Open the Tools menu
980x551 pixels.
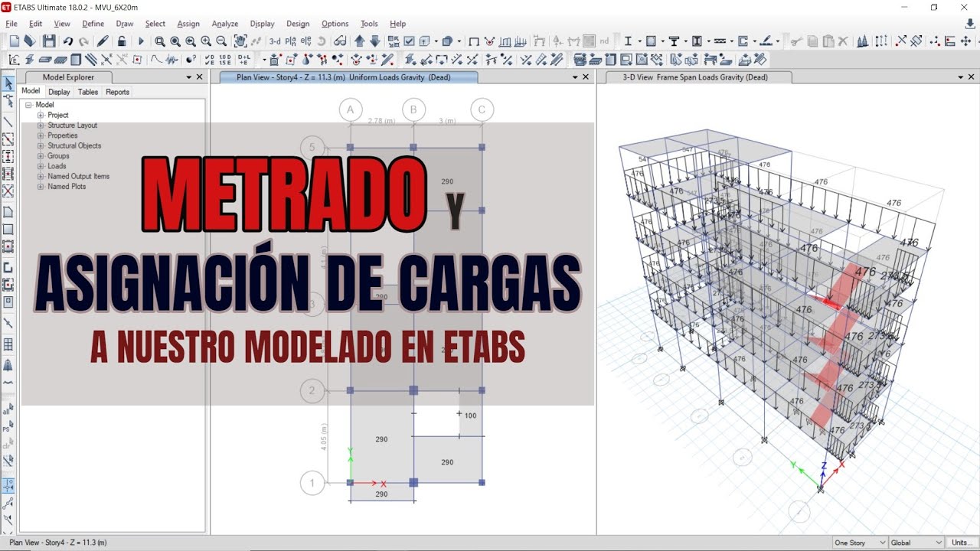369,24
